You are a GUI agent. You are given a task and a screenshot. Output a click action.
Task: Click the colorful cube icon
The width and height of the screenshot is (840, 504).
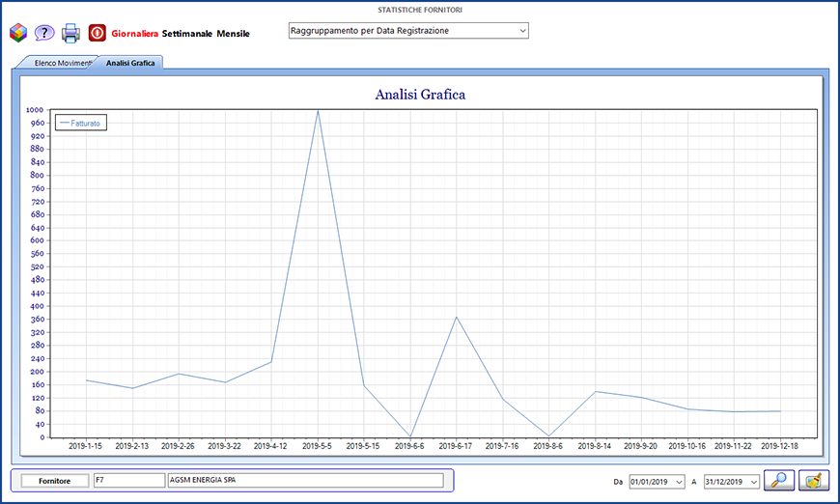[17, 33]
